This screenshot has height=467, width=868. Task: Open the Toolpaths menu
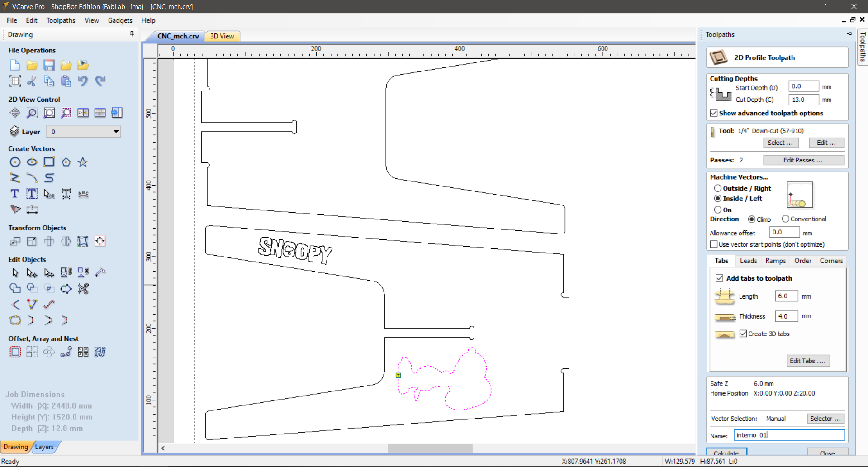[x=61, y=20]
